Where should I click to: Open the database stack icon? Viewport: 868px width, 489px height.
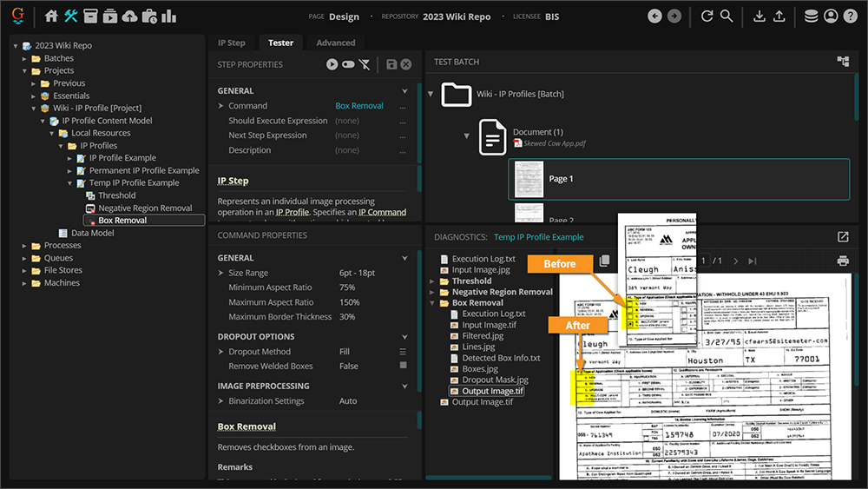click(811, 16)
